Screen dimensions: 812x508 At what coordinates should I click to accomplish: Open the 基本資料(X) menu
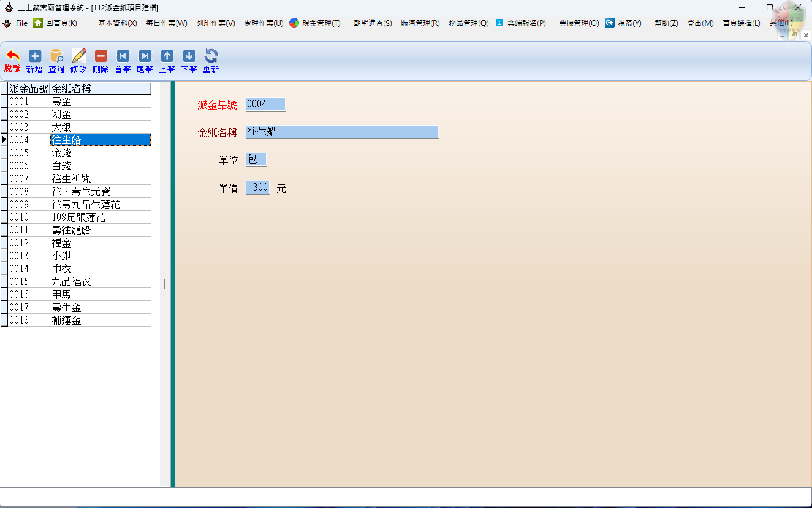point(117,23)
